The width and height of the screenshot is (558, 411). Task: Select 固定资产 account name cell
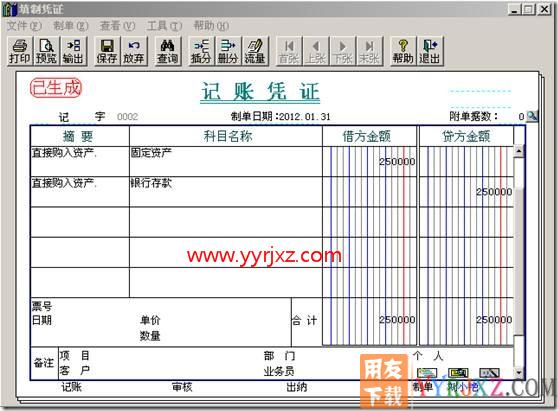(x=226, y=161)
